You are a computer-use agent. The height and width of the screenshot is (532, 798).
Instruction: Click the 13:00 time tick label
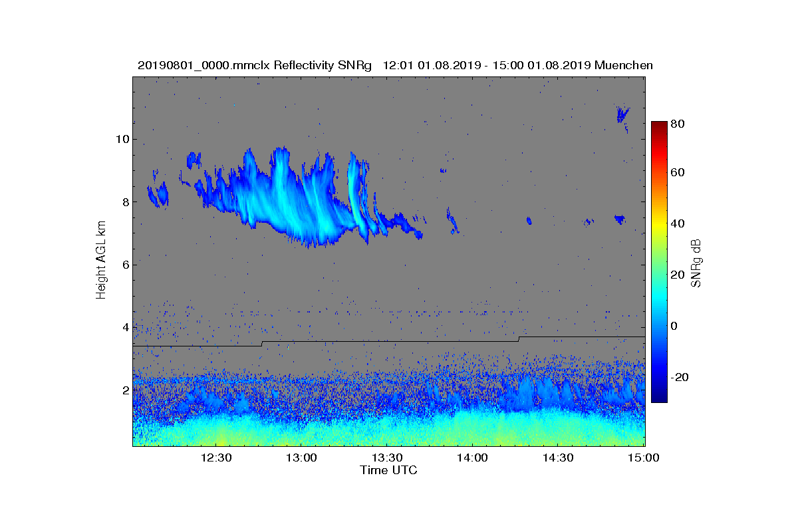(301, 458)
